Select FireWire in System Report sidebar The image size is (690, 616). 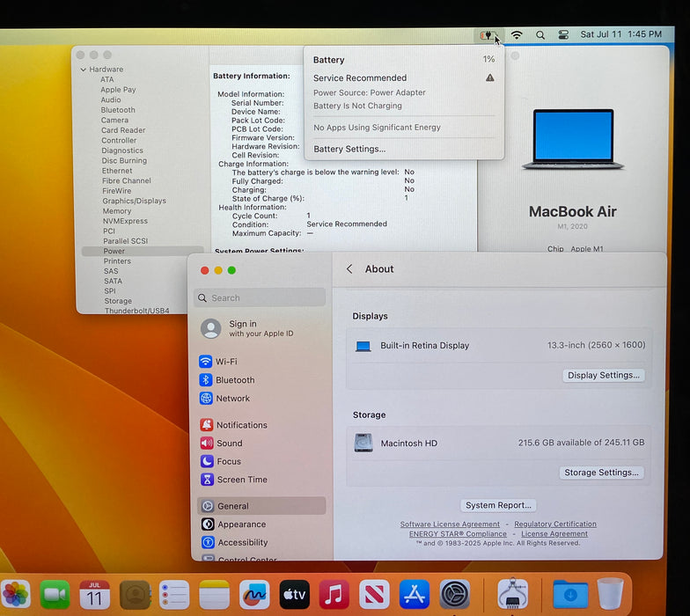click(116, 191)
